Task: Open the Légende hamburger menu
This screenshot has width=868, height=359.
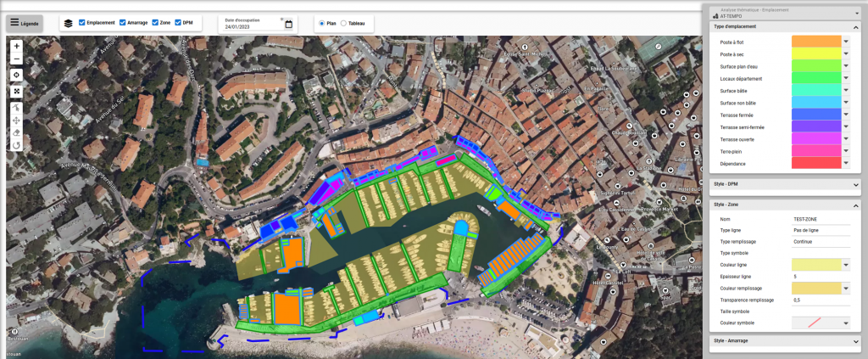Action: pyautogui.click(x=25, y=23)
